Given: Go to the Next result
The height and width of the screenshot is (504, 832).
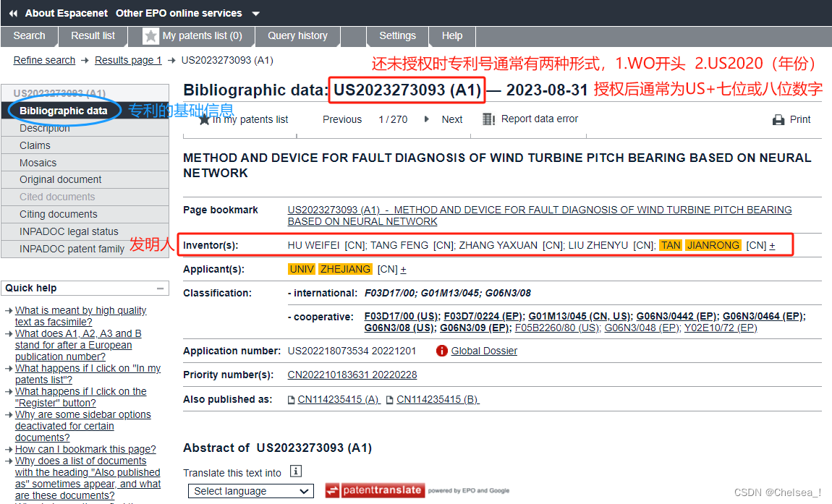Looking at the screenshot, I should coord(452,119).
